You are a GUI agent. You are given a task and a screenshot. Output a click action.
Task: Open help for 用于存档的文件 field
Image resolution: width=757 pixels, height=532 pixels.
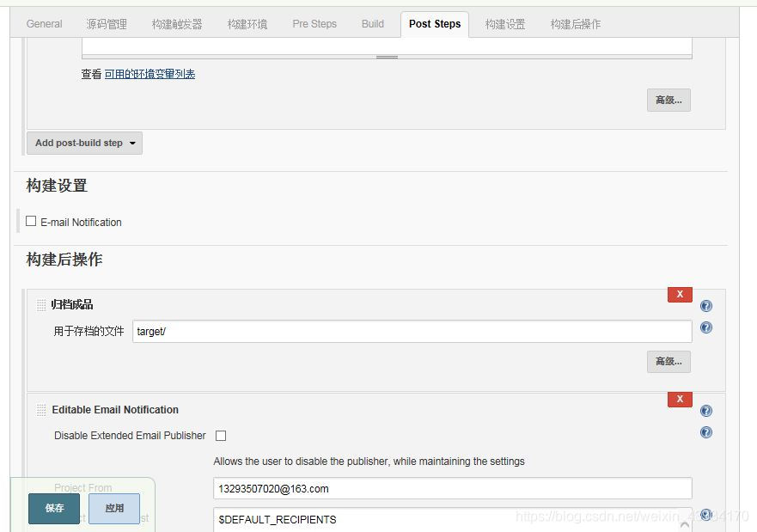(705, 327)
